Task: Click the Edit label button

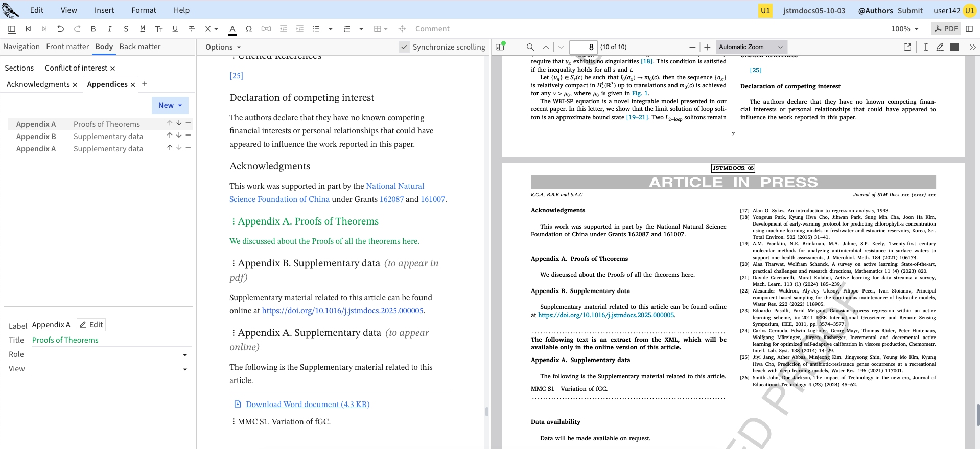Action: [91, 325]
